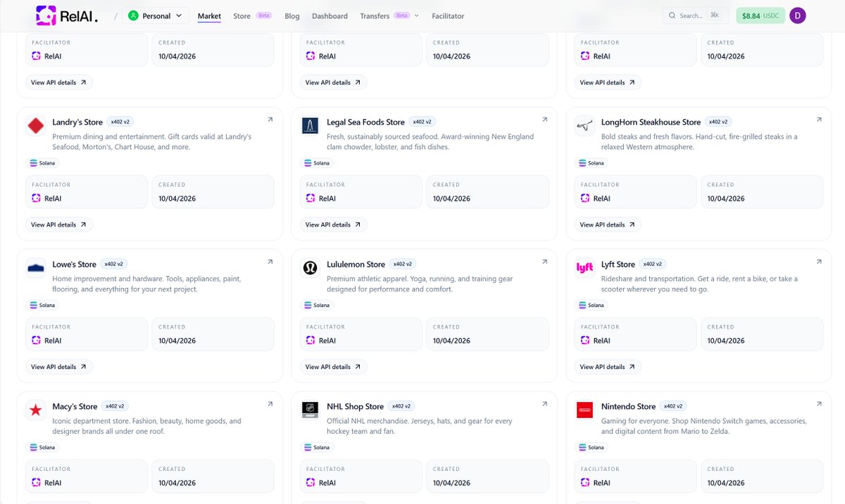This screenshot has width=845, height=504.
Task: Click the Legal Sea Foods lighthouse icon
Action: 310,126
